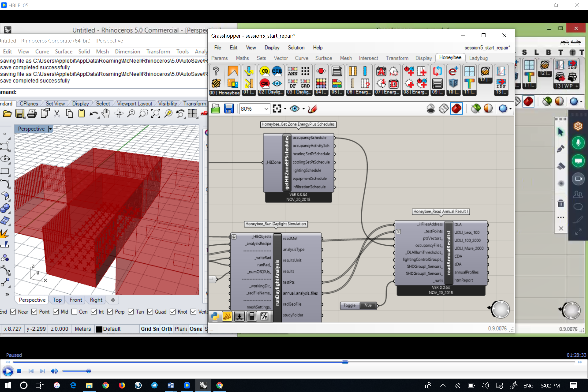Toggle the Near osnap checkbox

13,311
